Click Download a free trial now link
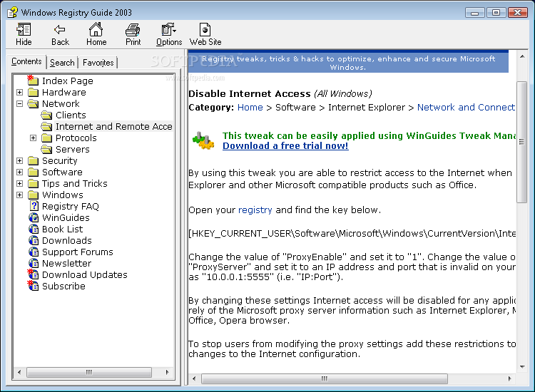The width and height of the screenshot is (535, 392). (x=285, y=146)
